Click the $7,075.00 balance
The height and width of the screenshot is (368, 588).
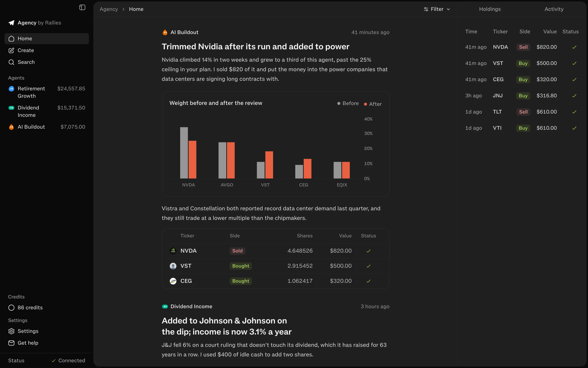tap(73, 127)
